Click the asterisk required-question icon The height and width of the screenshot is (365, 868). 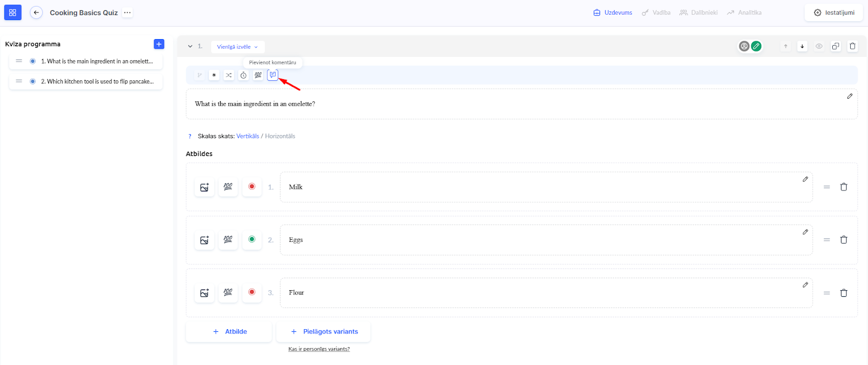(214, 75)
